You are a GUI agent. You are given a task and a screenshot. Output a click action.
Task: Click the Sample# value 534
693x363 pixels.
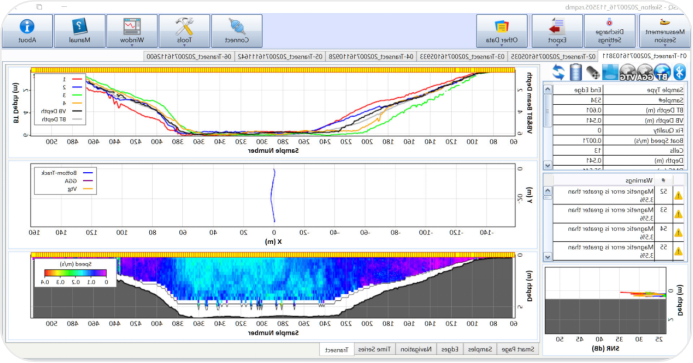[x=578, y=100]
